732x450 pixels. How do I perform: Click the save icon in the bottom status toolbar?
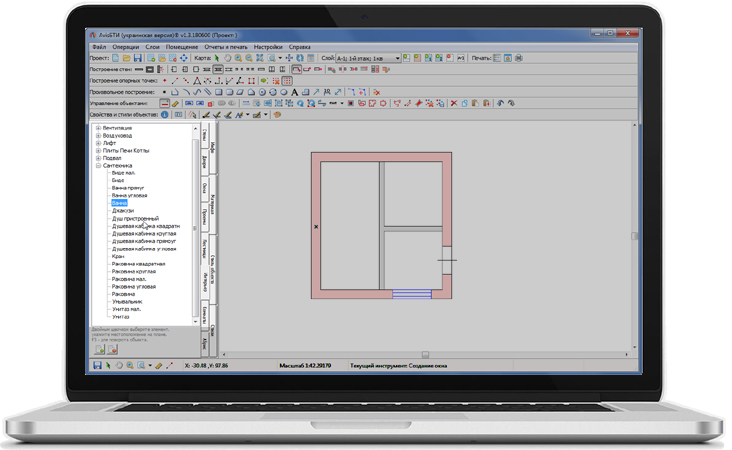[x=97, y=366]
